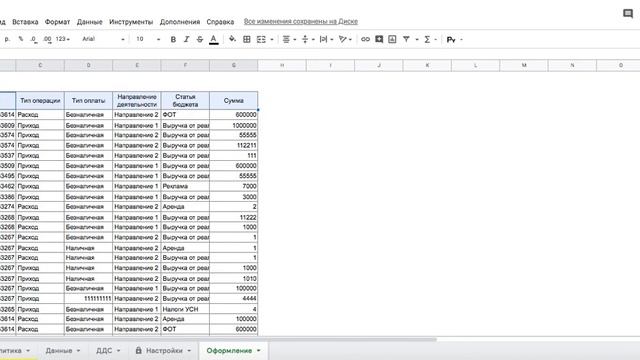Expand merge type dropdown arrow
Image resolution: width=640 pixels, height=360 pixels.
click(272, 40)
